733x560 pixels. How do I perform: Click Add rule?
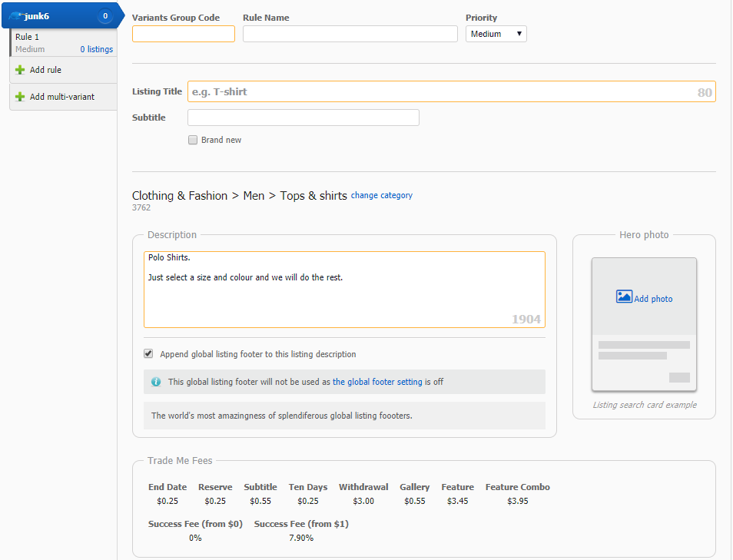pos(45,70)
